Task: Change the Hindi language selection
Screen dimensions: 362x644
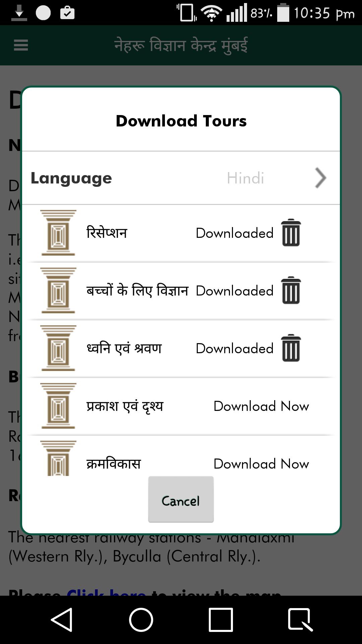Action: [x=245, y=178]
